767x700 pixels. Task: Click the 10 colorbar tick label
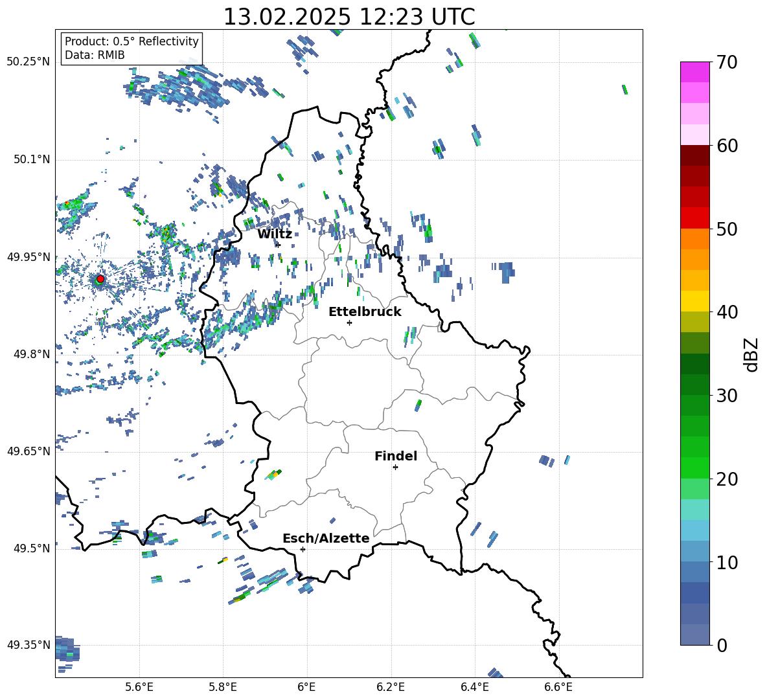(x=727, y=562)
